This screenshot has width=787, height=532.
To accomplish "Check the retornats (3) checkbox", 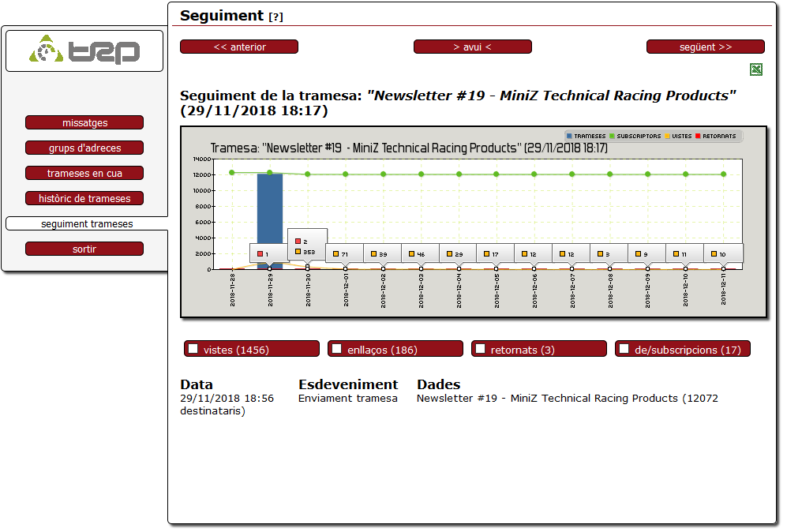I will pyautogui.click(x=481, y=349).
